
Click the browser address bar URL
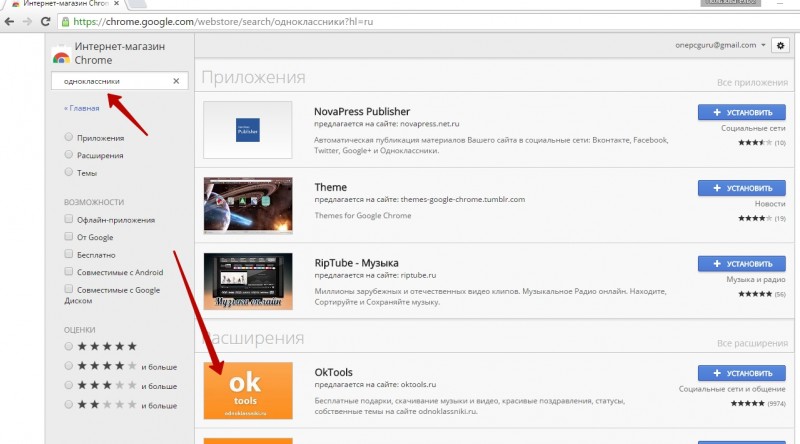tap(223, 21)
